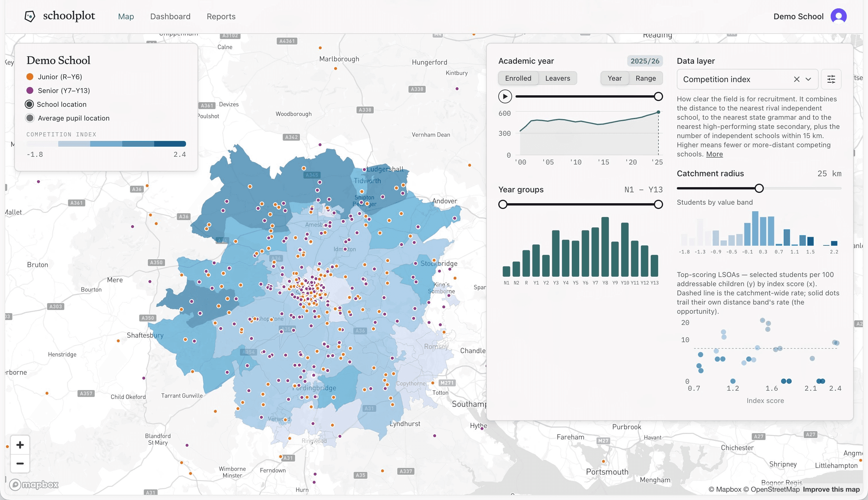
Task: Open the © Mapbox attribution link
Action: [x=725, y=489]
